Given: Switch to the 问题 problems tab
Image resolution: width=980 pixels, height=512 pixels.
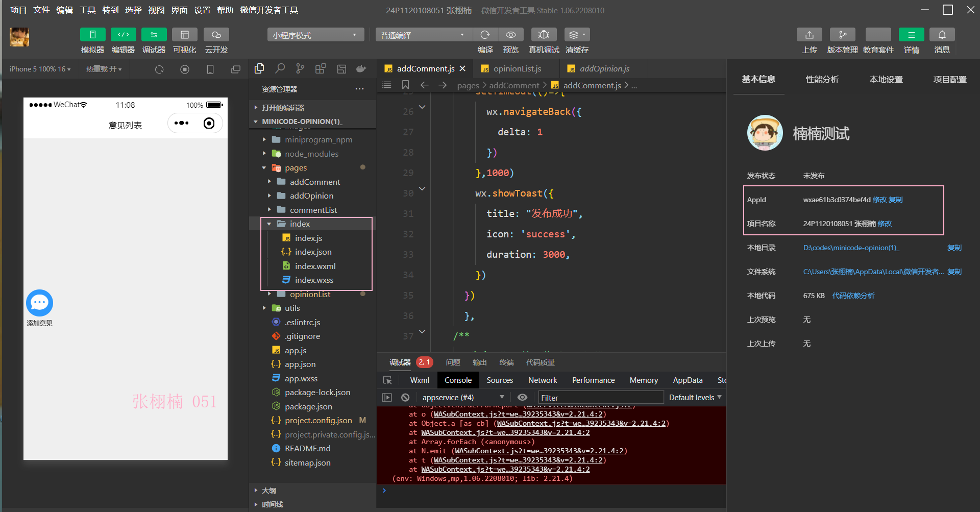Looking at the screenshot, I should pos(453,362).
